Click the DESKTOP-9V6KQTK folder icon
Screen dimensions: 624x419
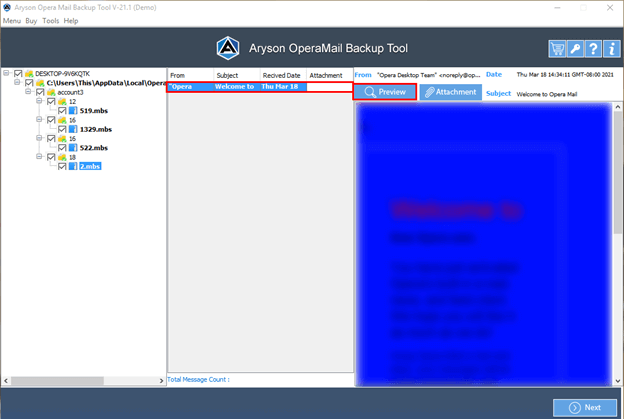[x=29, y=74]
